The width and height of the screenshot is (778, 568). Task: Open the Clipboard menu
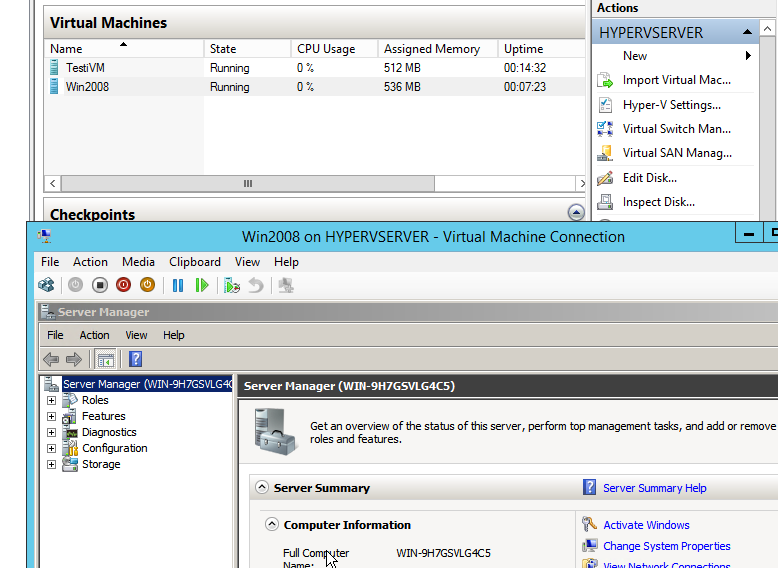point(195,262)
